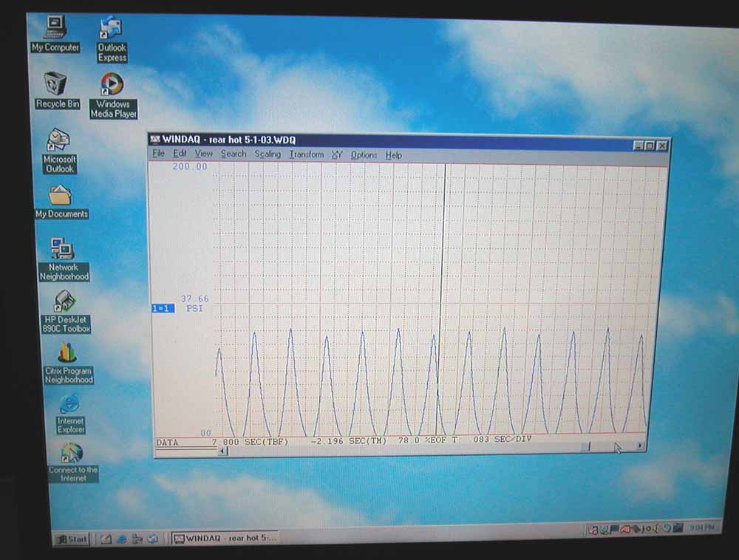Open the Transform menu

306,154
